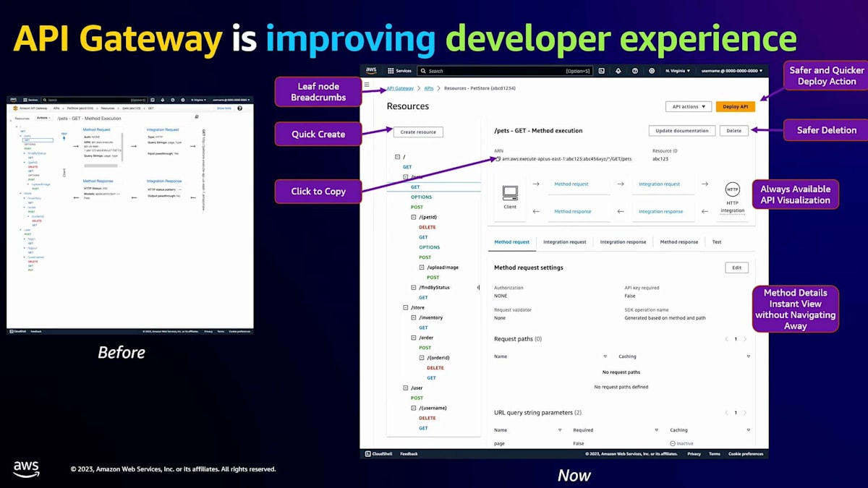Click the HTTP integration circle icon
The height and width of the screenshot is (488, 868).
[x=732, y=190]
